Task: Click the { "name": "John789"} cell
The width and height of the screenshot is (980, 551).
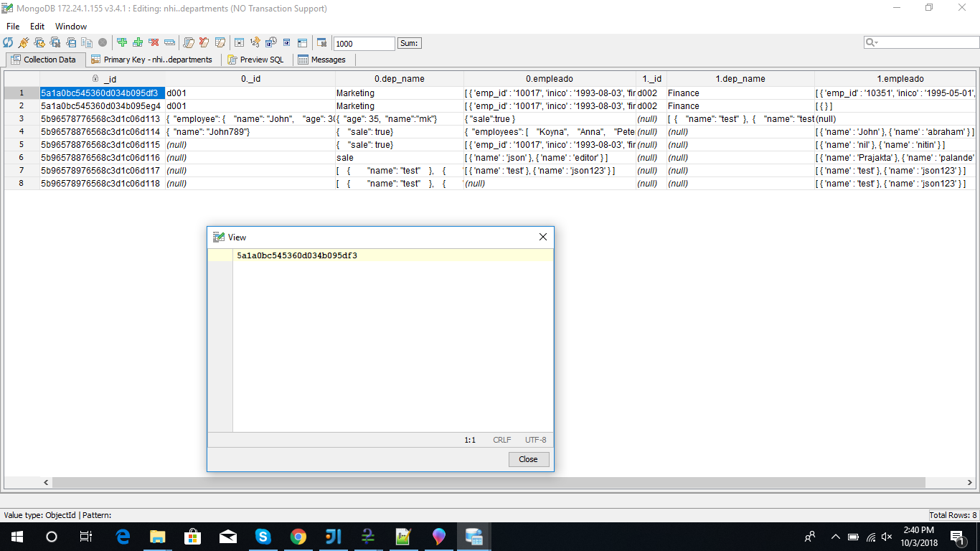Action: 250,132
